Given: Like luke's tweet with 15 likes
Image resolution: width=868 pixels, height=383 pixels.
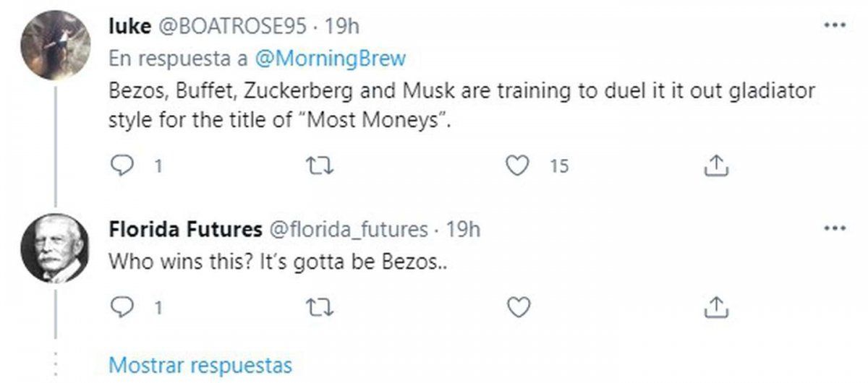Looking at the screenshot, I should pyautogui.click(x=516, y=167).
